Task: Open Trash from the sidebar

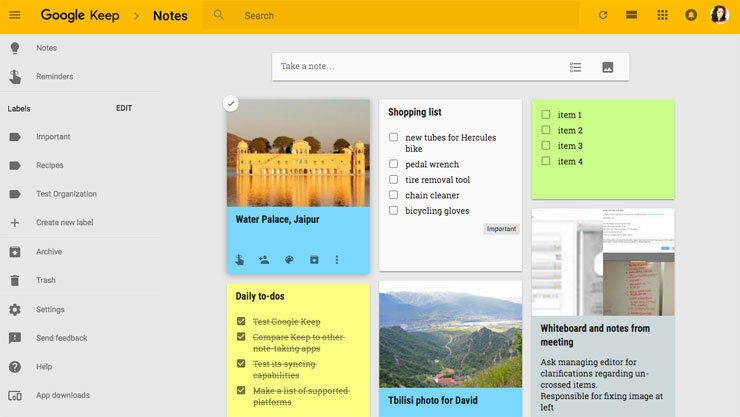Action: 46,280
